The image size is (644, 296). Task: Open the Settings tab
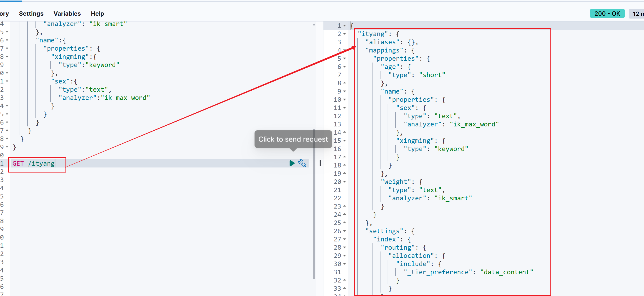tap(31, 14)
